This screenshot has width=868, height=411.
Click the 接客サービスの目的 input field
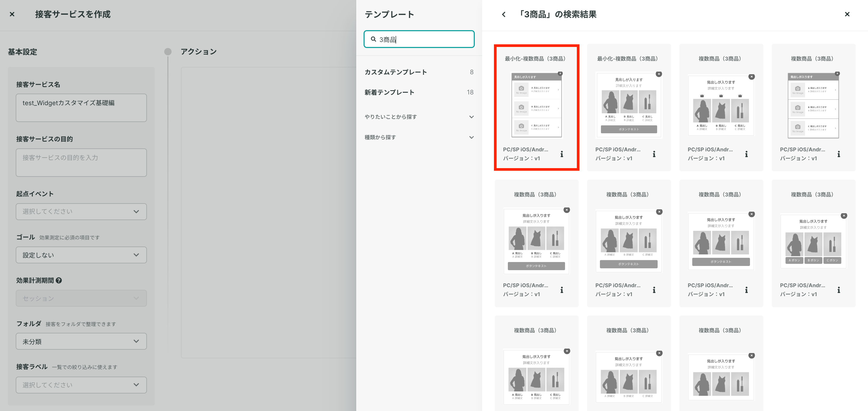click(x=81, y=163)
